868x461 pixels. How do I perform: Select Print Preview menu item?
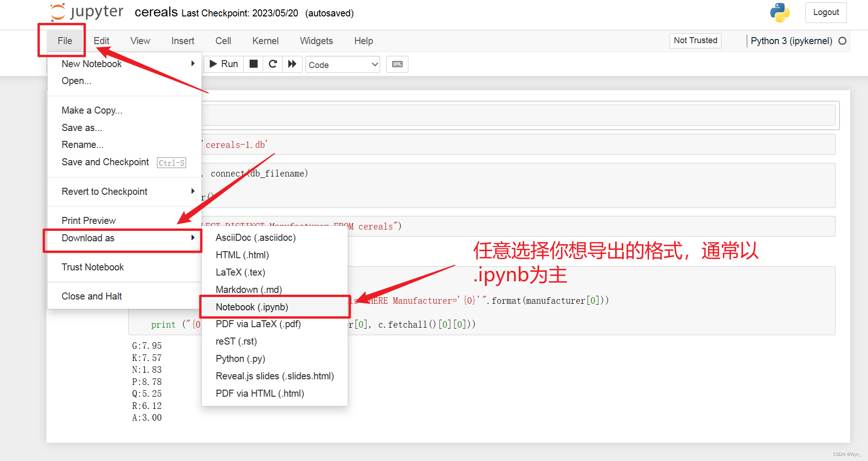[125, 221]
